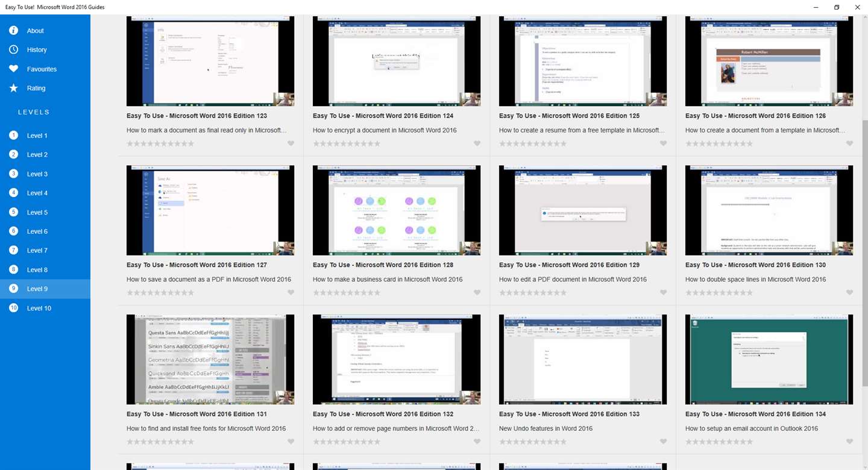The image size is (868, 470).
Task: Select the Level 2 number badge
Action: 13,155
